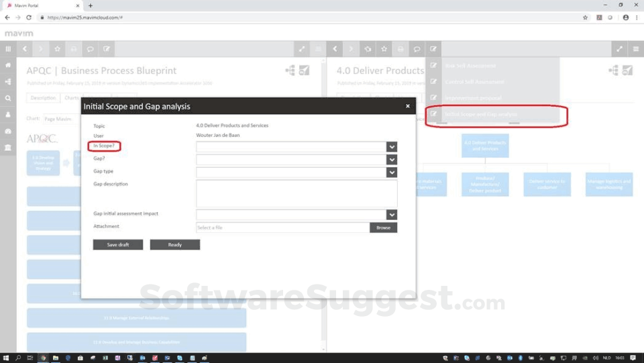Screen dimensions: 644x363
Task: Click the comment bubble icon in right pane toolbar
Action: [417, 49]
